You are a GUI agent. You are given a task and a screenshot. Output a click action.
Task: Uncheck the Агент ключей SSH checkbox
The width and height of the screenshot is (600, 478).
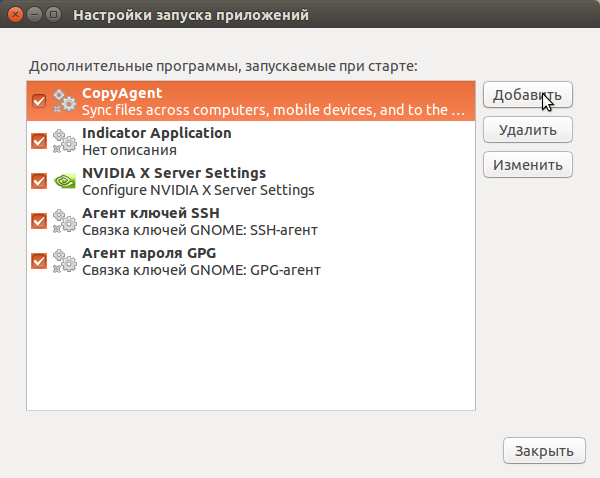(39, 221)
